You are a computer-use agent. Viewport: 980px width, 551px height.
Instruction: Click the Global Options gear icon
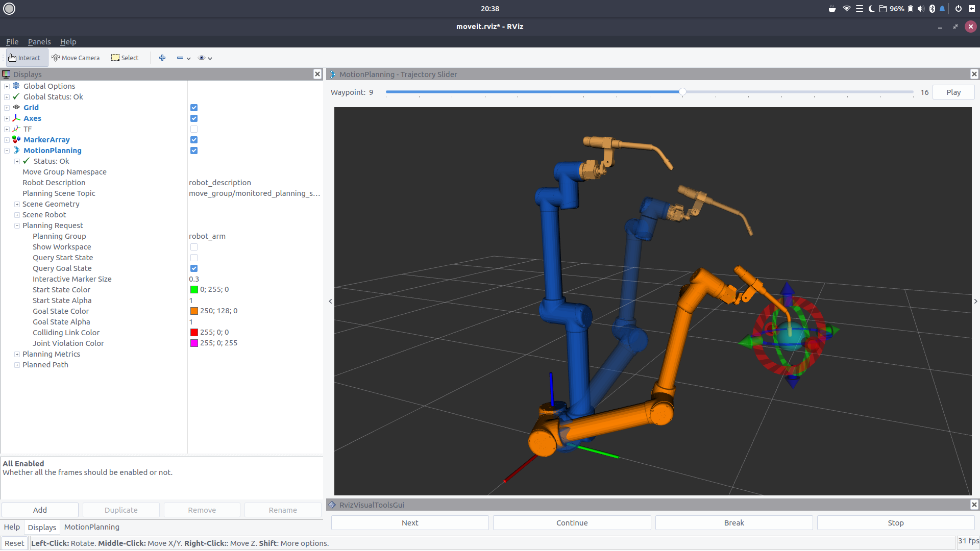16,86
